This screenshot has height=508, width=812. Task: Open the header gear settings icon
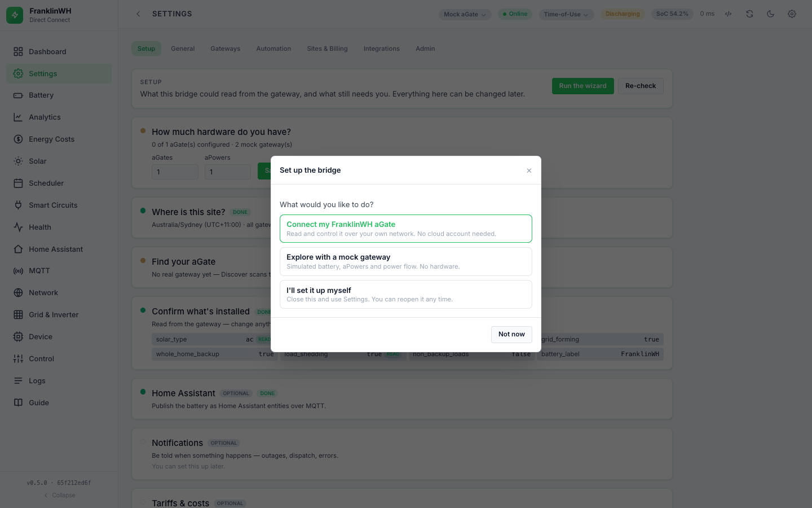point(792,14)
